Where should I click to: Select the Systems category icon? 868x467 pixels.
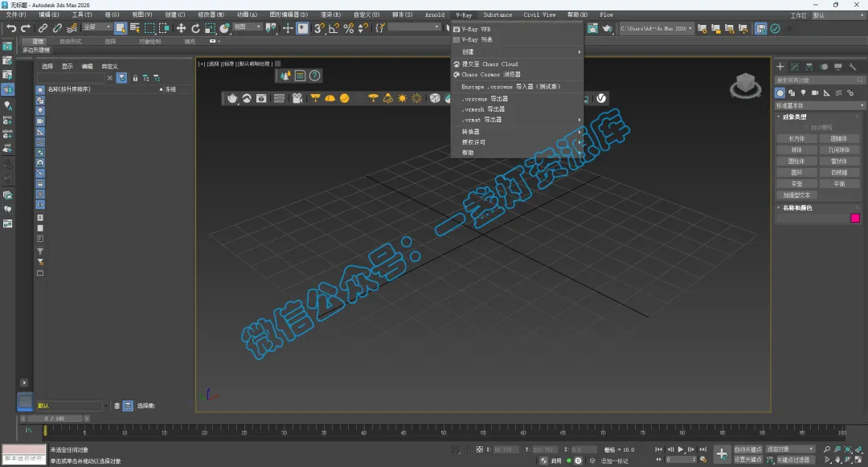pos(850,93)
